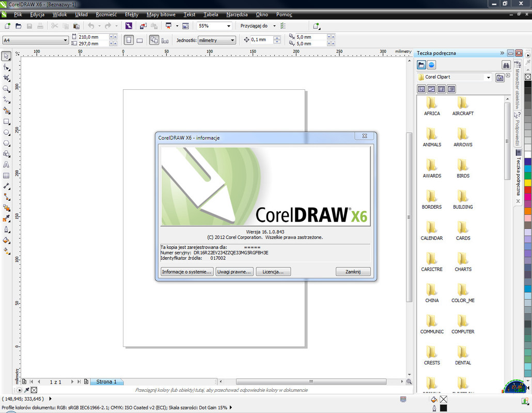This screenshot has height=413, width=532.
Task: Open the Efekty menu
Action: coord(132,14)
